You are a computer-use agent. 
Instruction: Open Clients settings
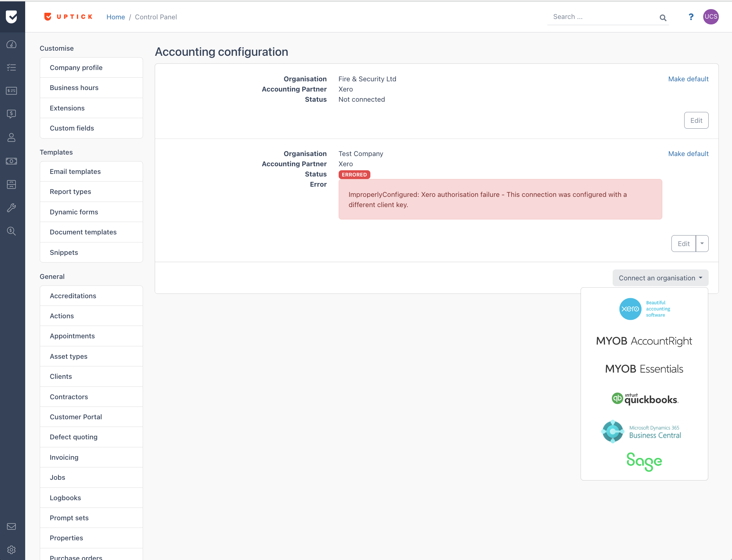[91, 377]
